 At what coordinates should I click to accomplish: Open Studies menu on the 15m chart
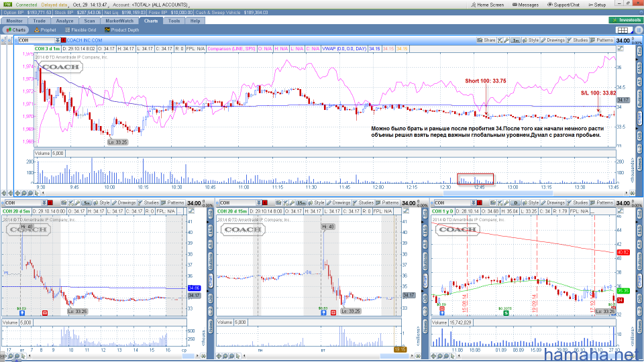point(363,202)
